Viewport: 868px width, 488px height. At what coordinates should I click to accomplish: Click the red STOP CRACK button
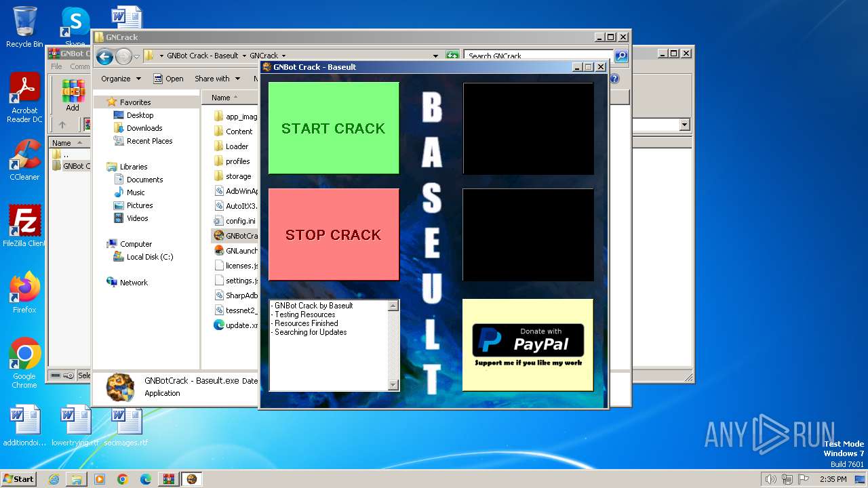pos(334,235)
